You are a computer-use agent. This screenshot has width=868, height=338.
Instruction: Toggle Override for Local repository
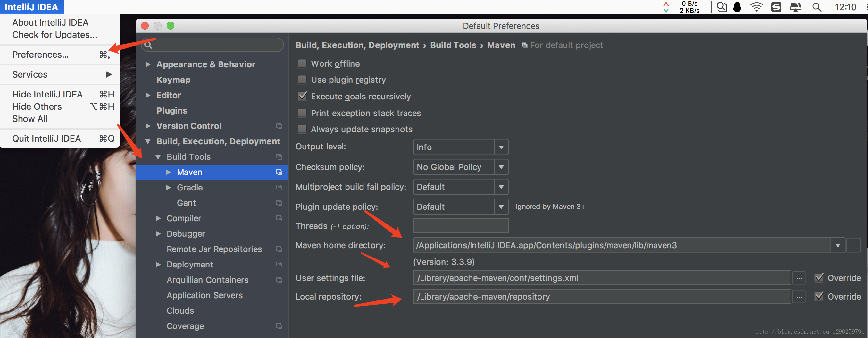tap(819, 297)
